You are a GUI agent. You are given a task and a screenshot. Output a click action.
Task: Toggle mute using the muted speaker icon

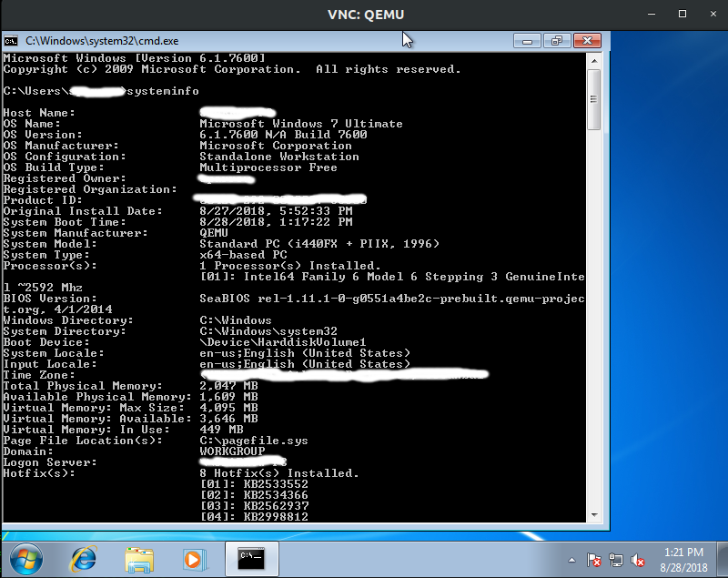637,559
